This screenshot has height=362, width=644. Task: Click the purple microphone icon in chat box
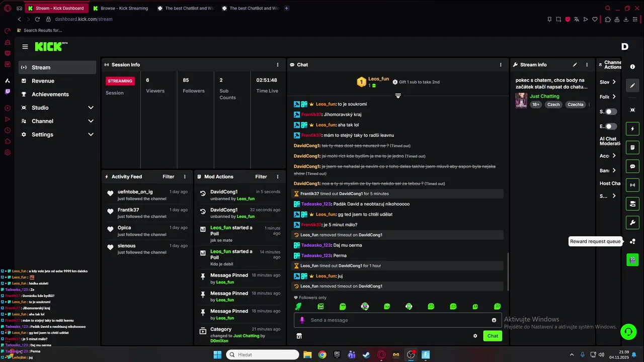point(302,320)
